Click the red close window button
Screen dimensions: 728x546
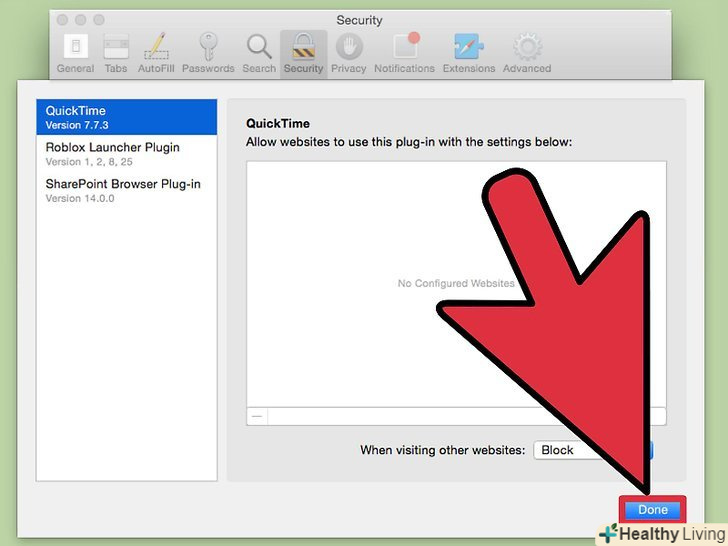click(62, 20)
